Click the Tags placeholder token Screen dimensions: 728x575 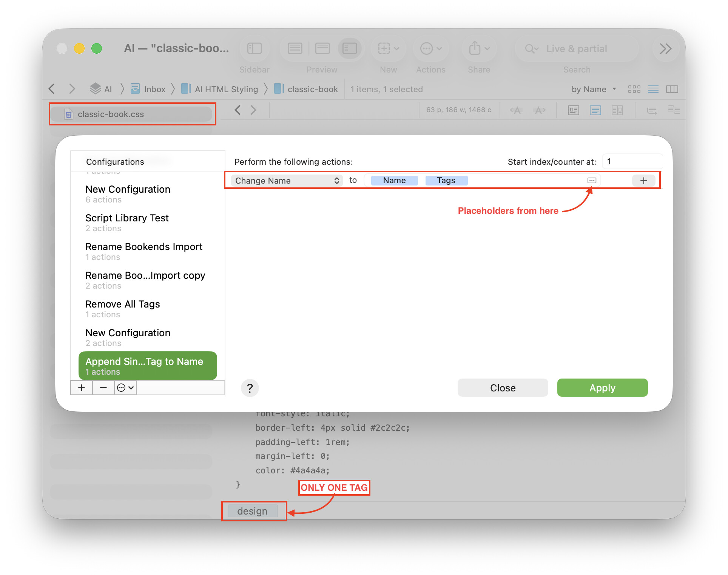click(x=446, y=181)
